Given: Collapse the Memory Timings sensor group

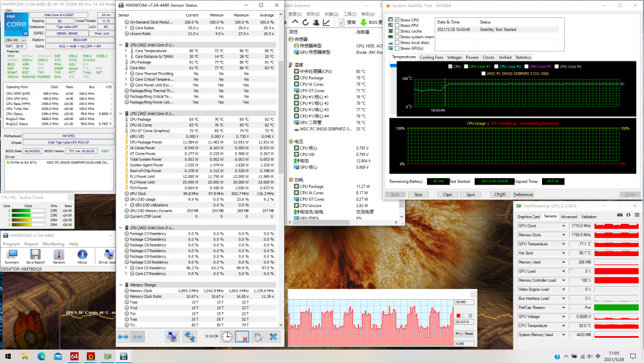Looking at the screenshot, I should tap(120, 285).
